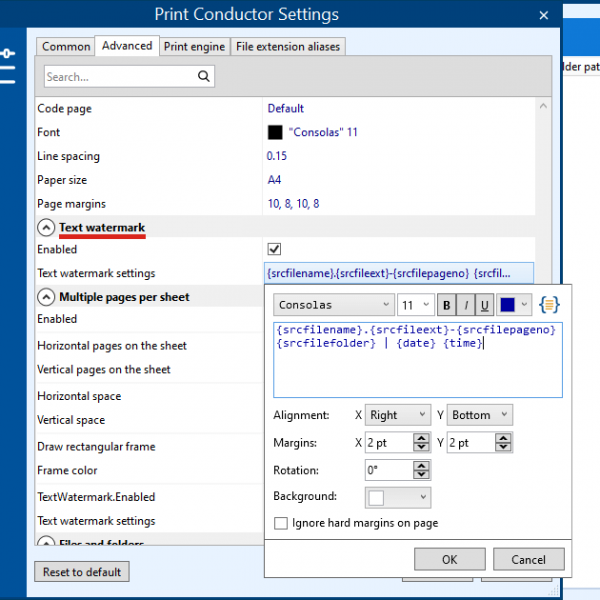Click OK to confirm watermark settings

pos(449,559)
